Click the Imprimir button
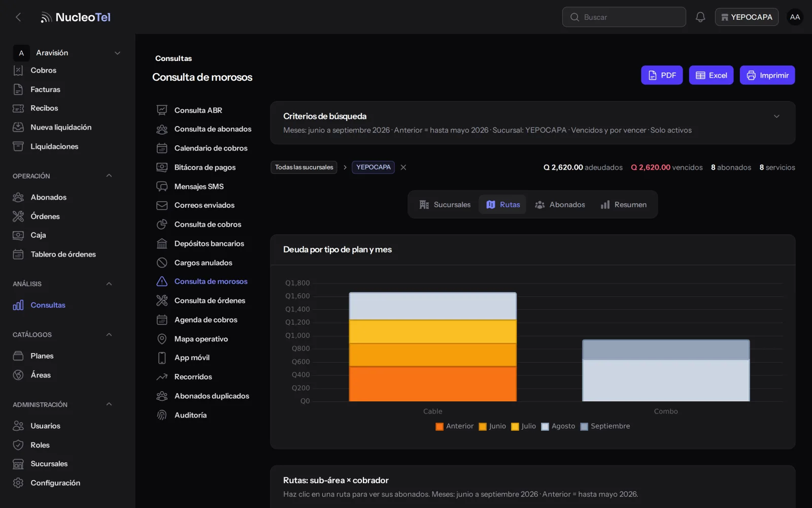Screen dimensions: 812x508 tap(767, 75)
